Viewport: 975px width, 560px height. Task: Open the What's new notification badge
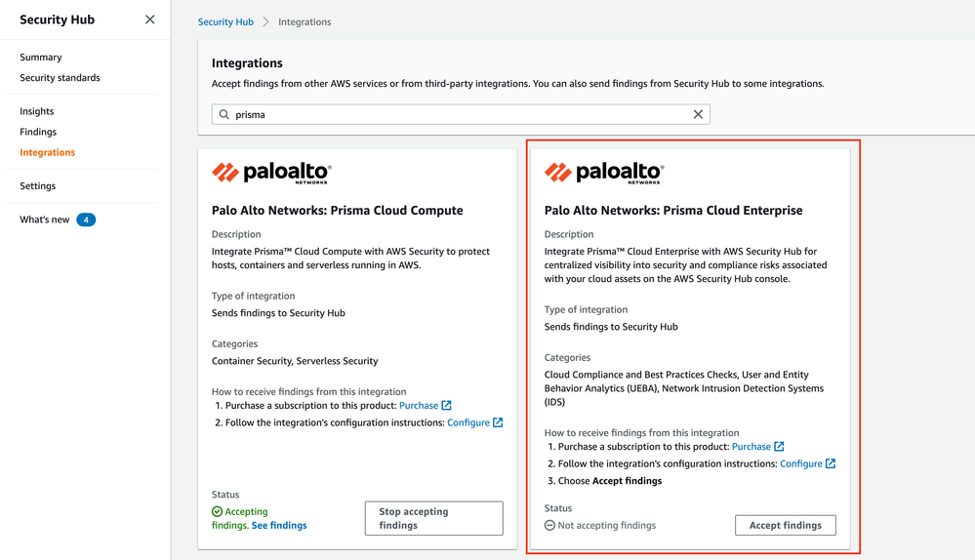tap(86, 220)
